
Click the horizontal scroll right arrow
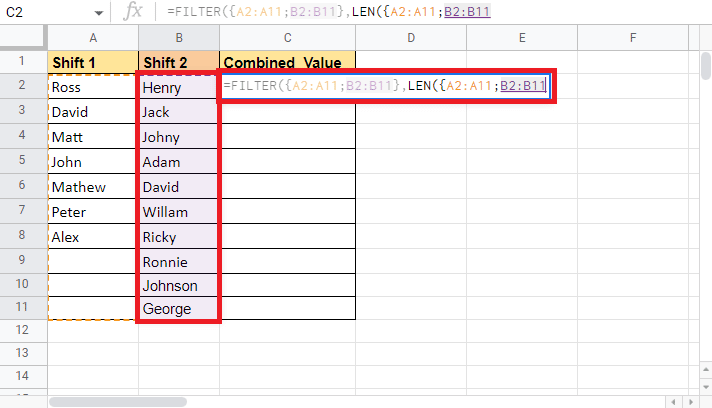point(690,402)
